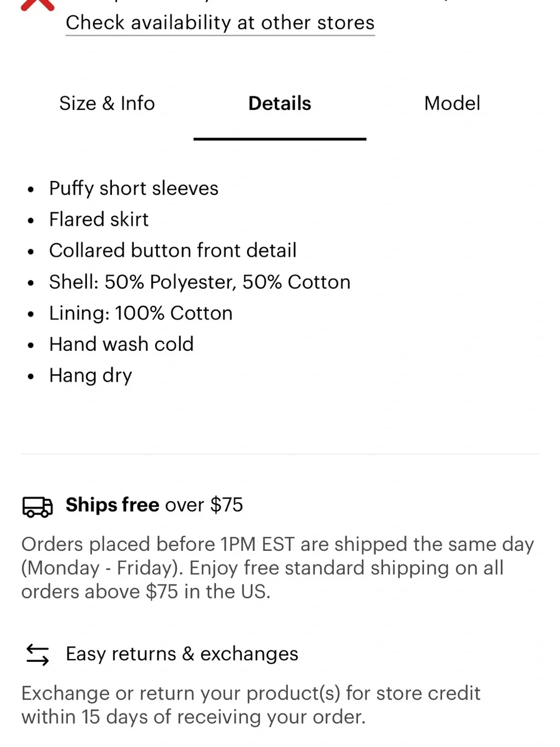Click the same-day shipping description paragraph

point(278,568)
